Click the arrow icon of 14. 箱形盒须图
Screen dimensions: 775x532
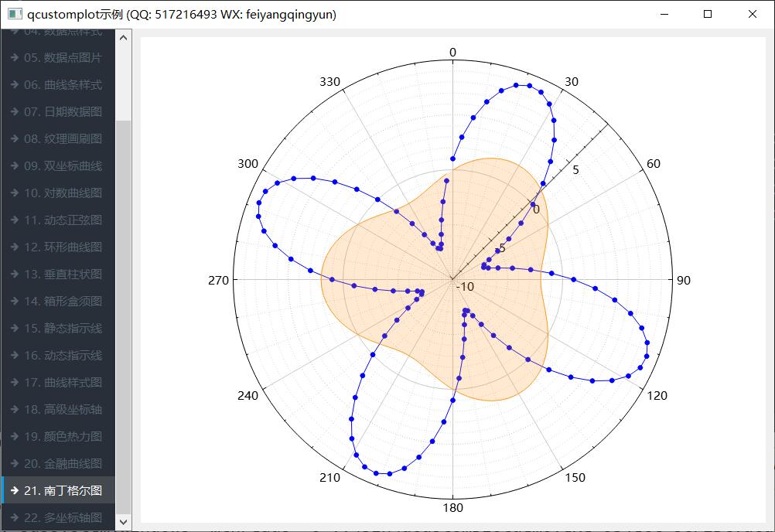[x=15, y=302]
